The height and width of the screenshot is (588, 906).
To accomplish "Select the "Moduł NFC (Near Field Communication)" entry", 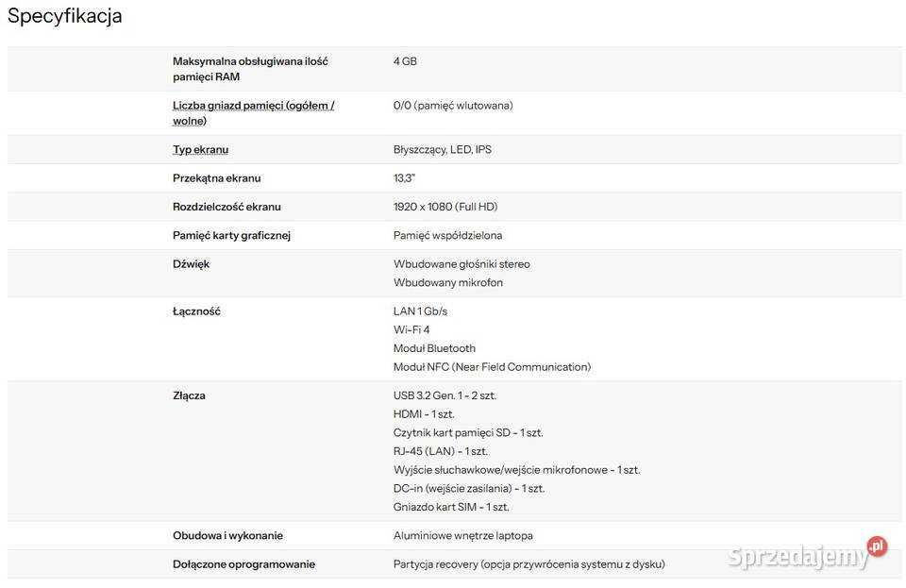I will (492, 366).
